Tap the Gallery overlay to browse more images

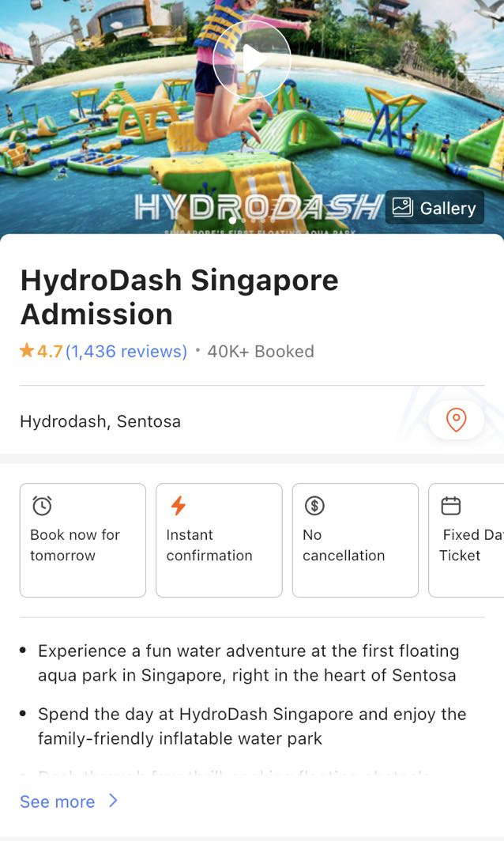(433, 208)
